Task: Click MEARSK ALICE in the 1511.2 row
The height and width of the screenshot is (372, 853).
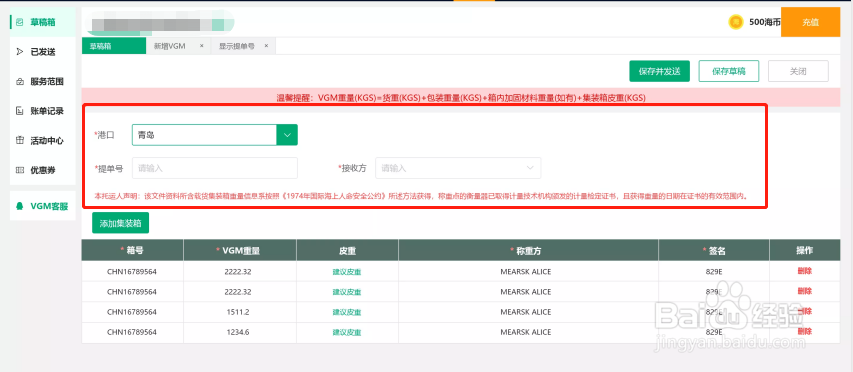Action: 526,312
